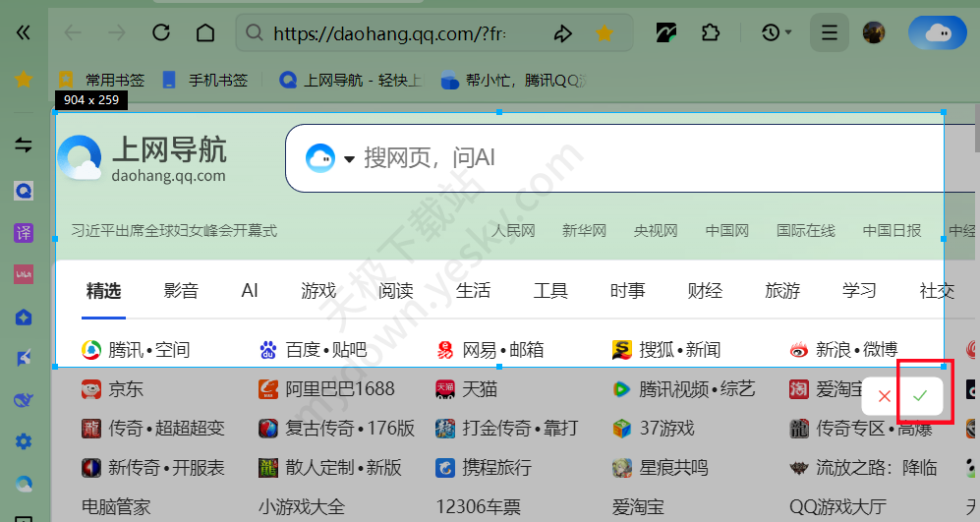This screenshot has height=522, width=980.
Task: Click the share arrow in address bar
Action: pos(562,33)
